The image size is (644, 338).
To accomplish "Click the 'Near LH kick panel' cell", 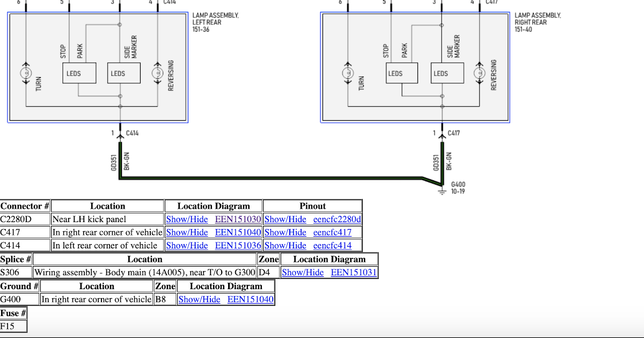I will [107, 219].
